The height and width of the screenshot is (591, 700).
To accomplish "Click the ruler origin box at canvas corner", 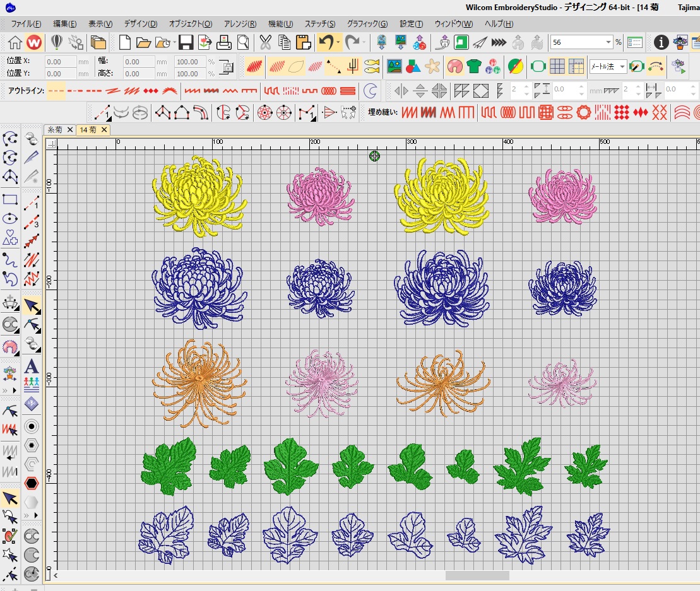I will tap(51, 144).
